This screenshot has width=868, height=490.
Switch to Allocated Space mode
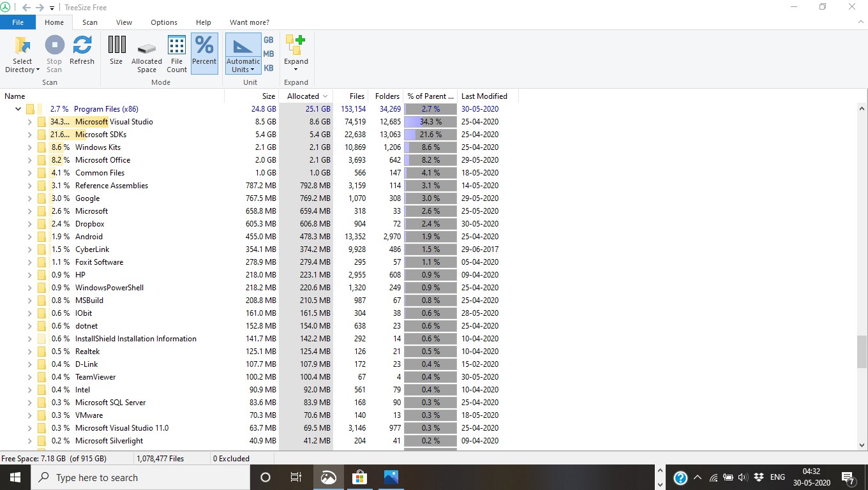pyautogui.click(x=147, y=50)
